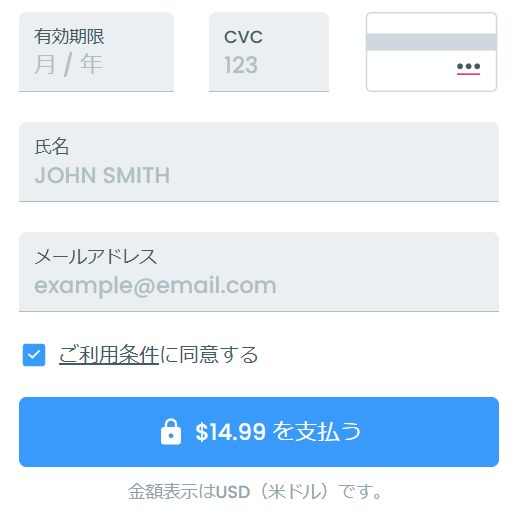Click the three-dot CVC indicator on the card
The width and height of the screenshot is (519, 522).
468,66
